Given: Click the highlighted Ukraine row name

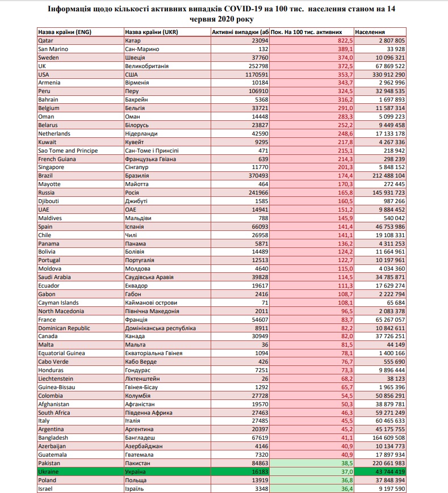Looking at the screenshot, I should pos(81,471).
